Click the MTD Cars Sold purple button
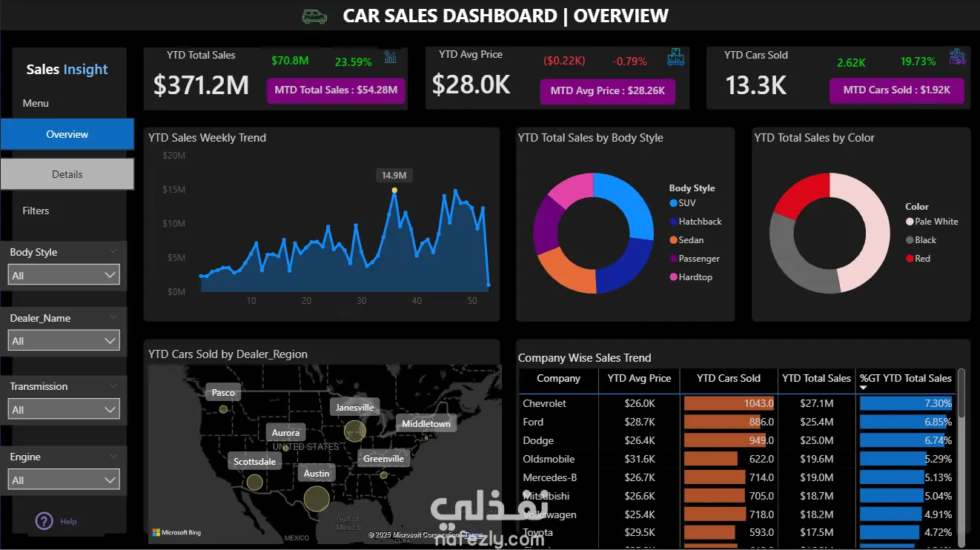Viewport: 980px width, 550px height. pos(897,90)
